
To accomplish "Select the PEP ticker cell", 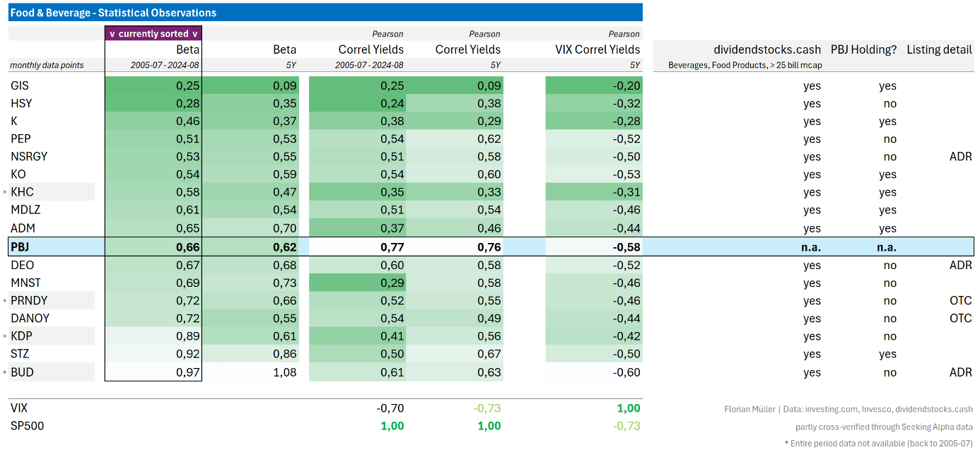I will point(21,138).
